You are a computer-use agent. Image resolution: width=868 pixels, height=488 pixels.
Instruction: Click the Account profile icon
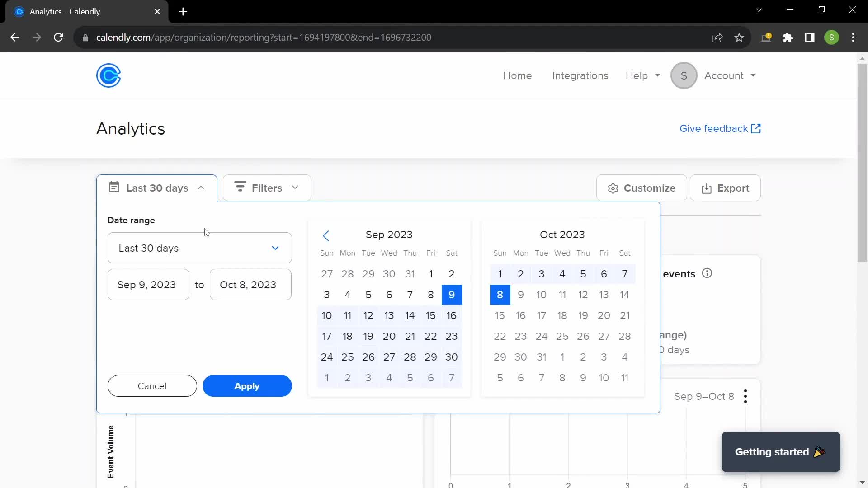[684, 75]
